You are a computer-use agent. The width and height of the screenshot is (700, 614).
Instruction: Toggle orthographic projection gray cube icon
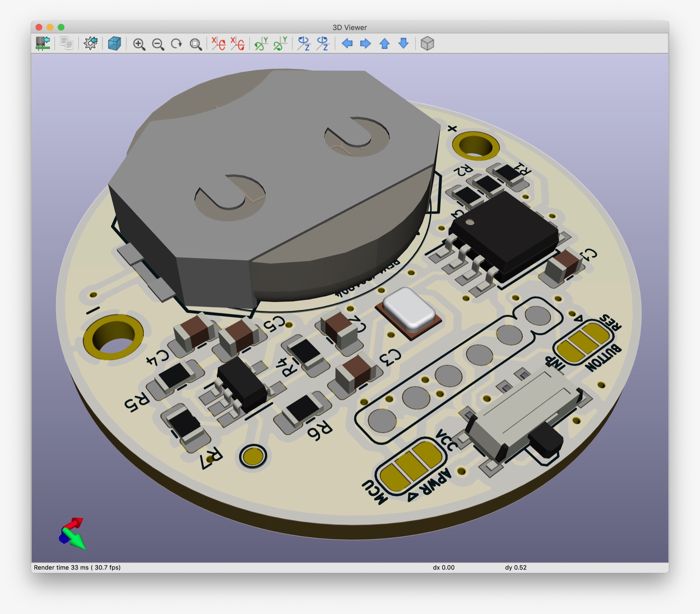tap(427, 43)
